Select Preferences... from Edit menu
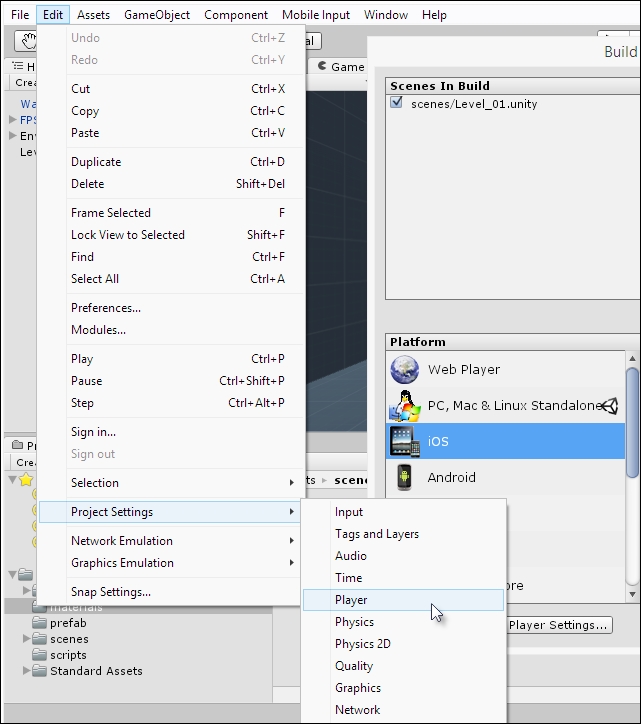This screenshot has height=724, width=641. click(x=171, y=308)
